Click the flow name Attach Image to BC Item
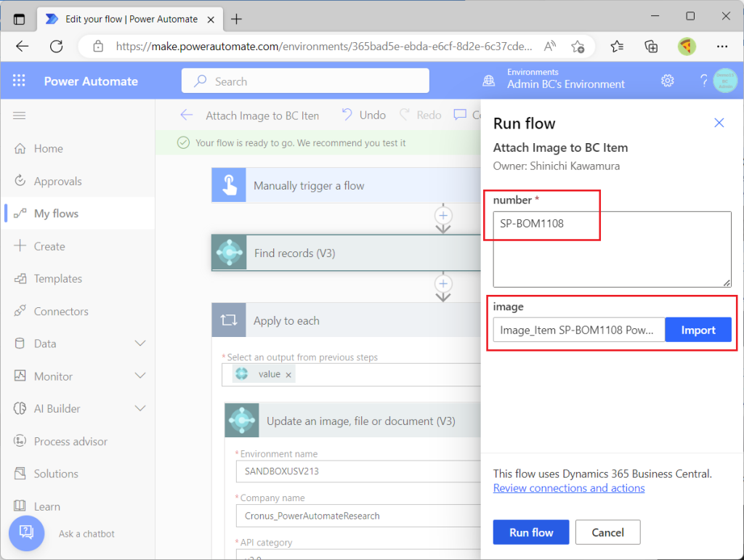The height and width of the screenshot is (560, 744). tap(262, 115)
